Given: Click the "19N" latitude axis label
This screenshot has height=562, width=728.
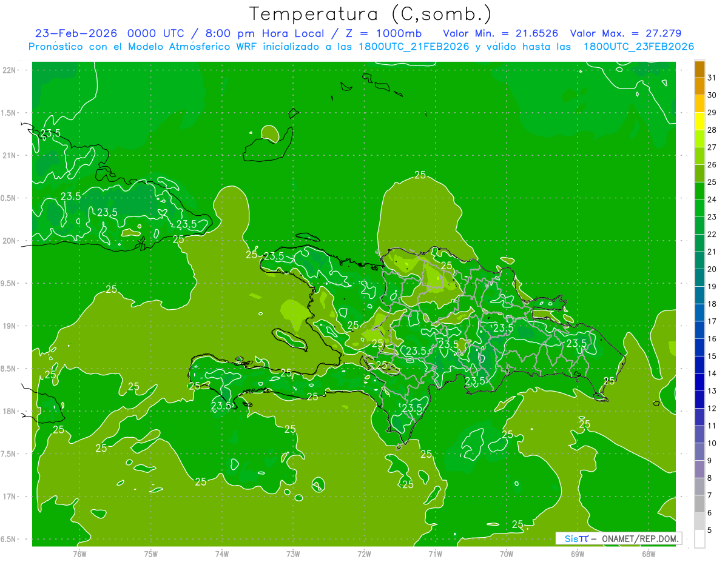Looking at the screenshot, I should click(10, 326).
